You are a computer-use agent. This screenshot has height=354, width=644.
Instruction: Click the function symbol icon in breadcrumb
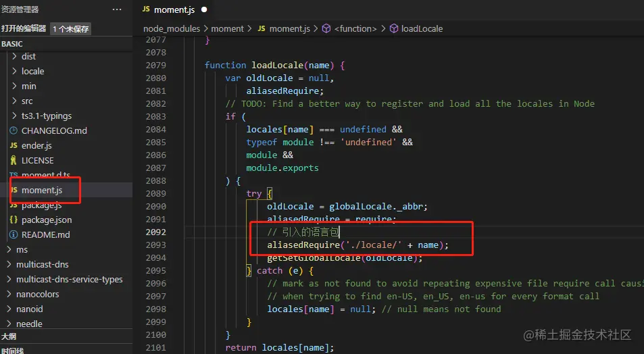[x=326, y=28]
